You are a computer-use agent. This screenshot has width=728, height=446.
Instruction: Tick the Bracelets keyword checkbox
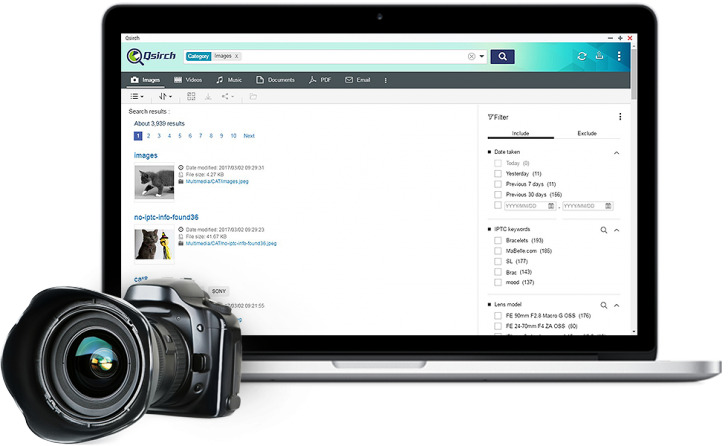(x=498, y=241)
